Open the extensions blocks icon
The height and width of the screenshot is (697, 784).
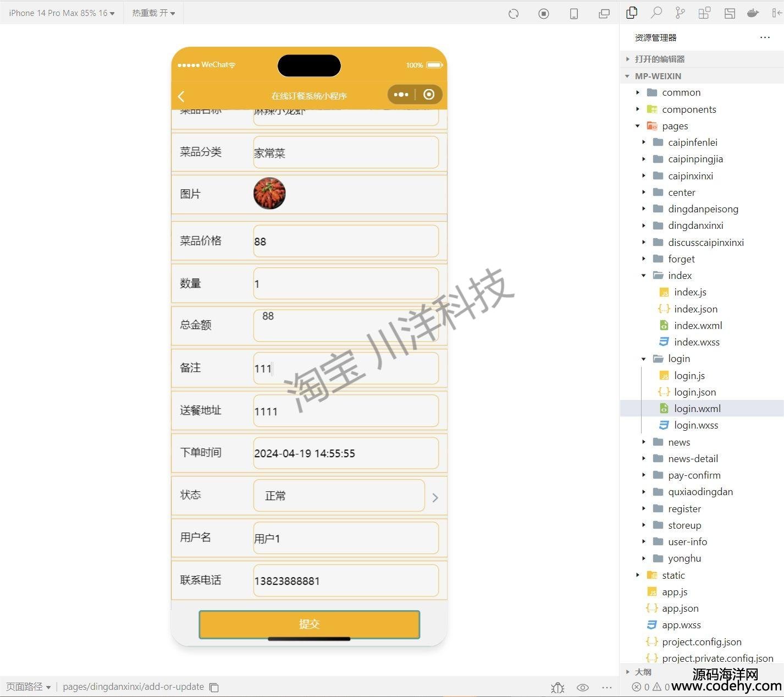tap(704, 13)
